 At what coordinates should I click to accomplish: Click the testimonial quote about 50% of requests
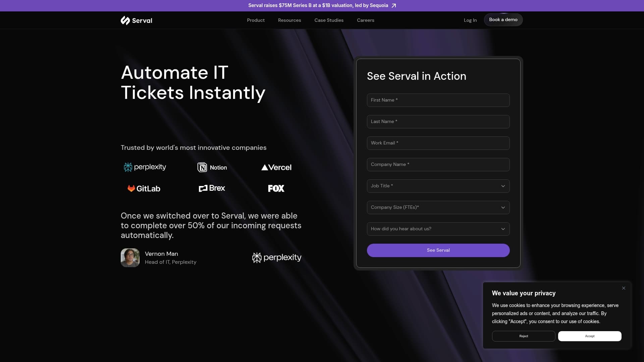[211, 226]
